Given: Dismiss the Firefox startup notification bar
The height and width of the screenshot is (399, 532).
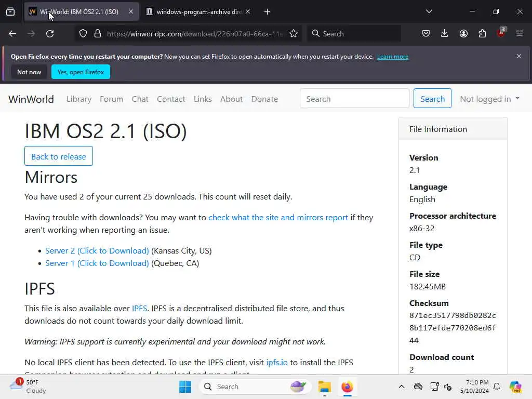Looking at the screenshot, I should [x=519, y=56].
